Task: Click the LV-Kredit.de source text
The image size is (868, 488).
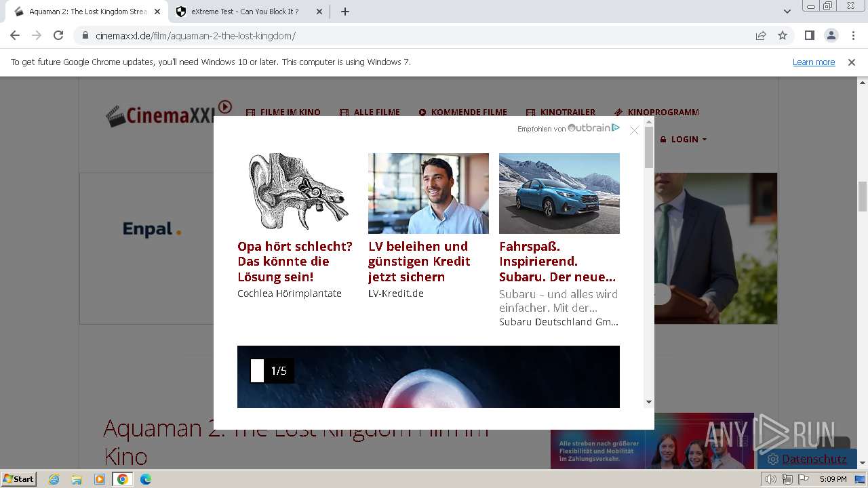Action: tap(396, 293)
